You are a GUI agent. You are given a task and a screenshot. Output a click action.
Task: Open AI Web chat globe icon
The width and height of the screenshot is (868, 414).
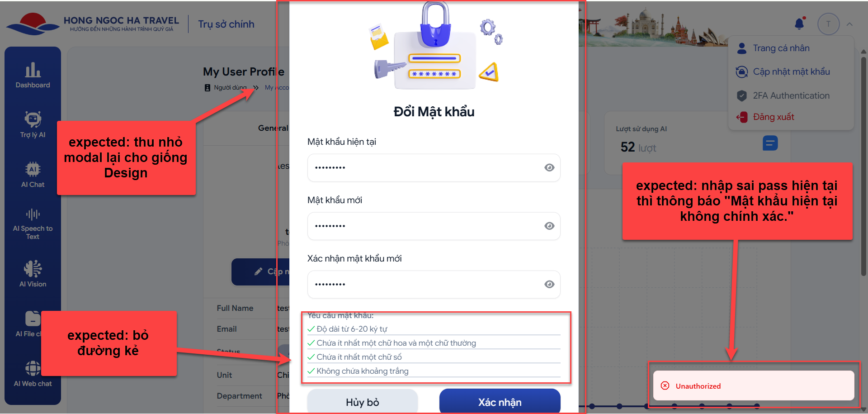point(33,369)
